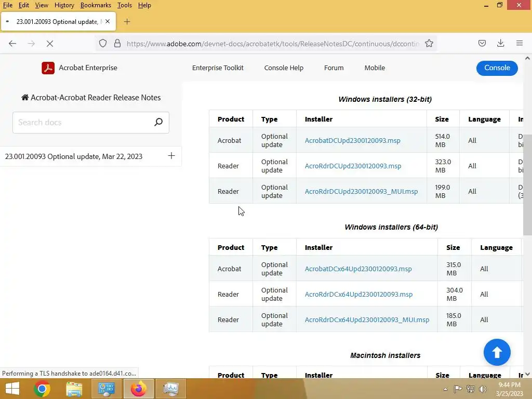
Task: Select the 514.0 MB size cell
Action: [443, 140]
